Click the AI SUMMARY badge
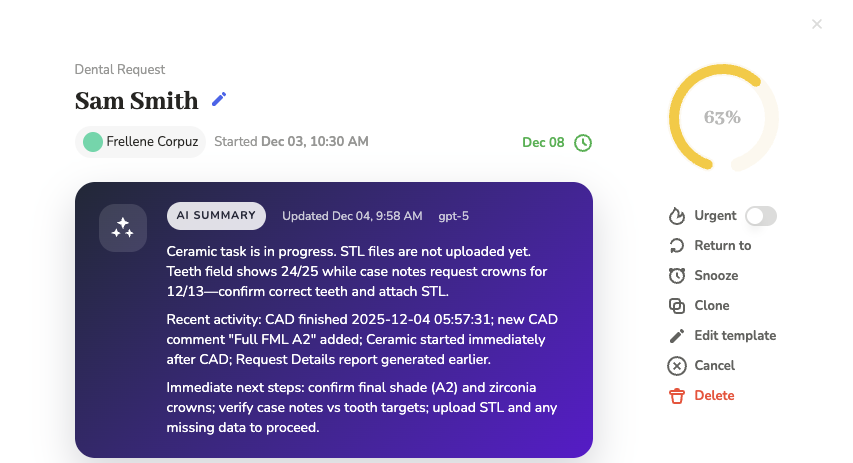Image resolution: width=853 pixels, height=463 pixels. tap(216, 216)
